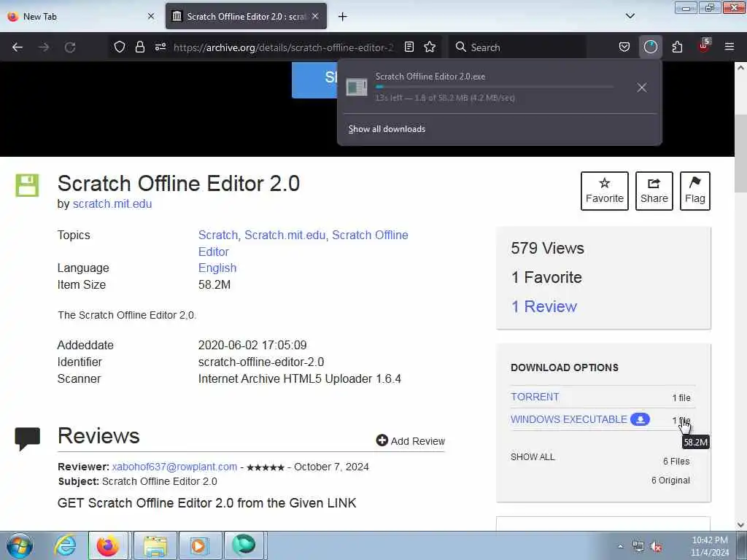This screenshot has height=560, width=747.
Task: Click the Flag button
Action: [695, 191]
